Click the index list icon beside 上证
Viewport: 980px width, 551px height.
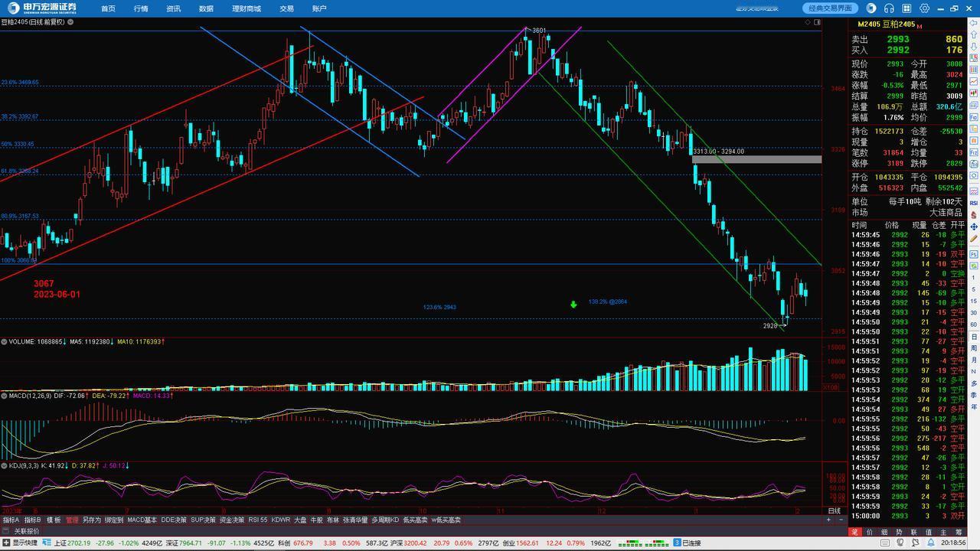click(47, 543)
